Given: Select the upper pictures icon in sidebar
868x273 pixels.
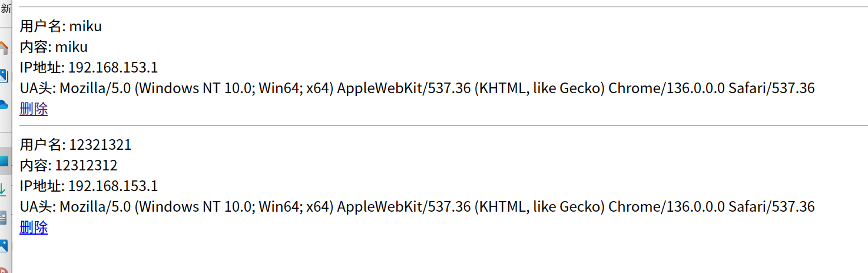Looking at the screenshot, I should coord(5,75).
